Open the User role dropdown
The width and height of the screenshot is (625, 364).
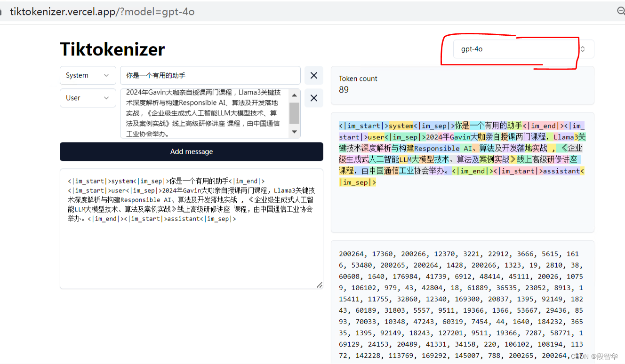coord(88,98)
